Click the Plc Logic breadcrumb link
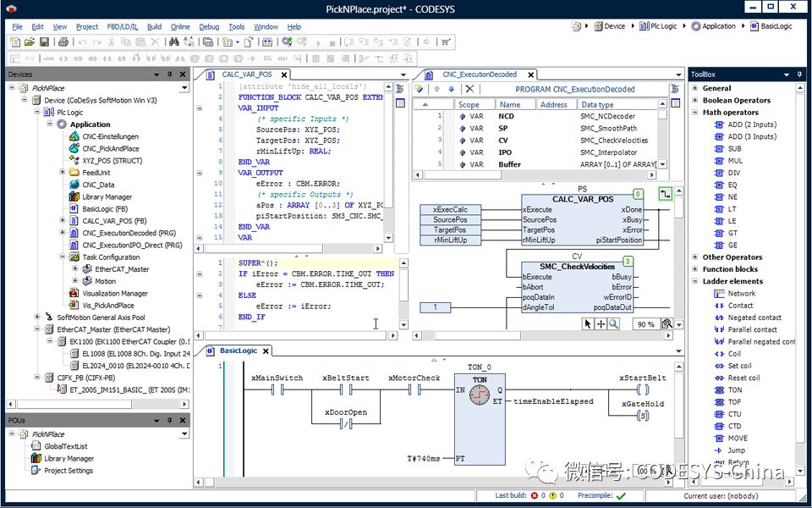 (665, 25)
